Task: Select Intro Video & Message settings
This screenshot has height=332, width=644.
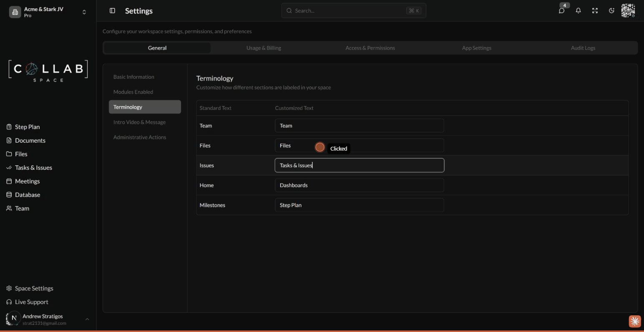Action: [x=139, y=122]
